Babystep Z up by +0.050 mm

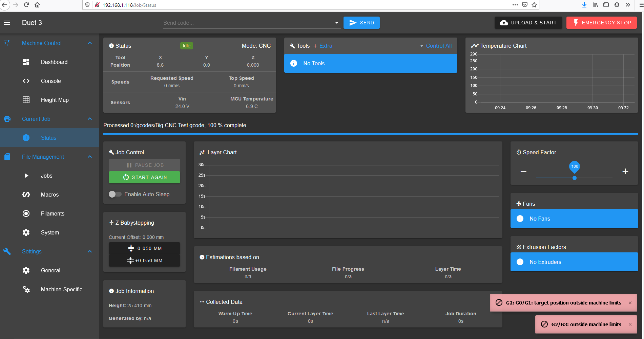pyautogui.click(x=144, y=261)
